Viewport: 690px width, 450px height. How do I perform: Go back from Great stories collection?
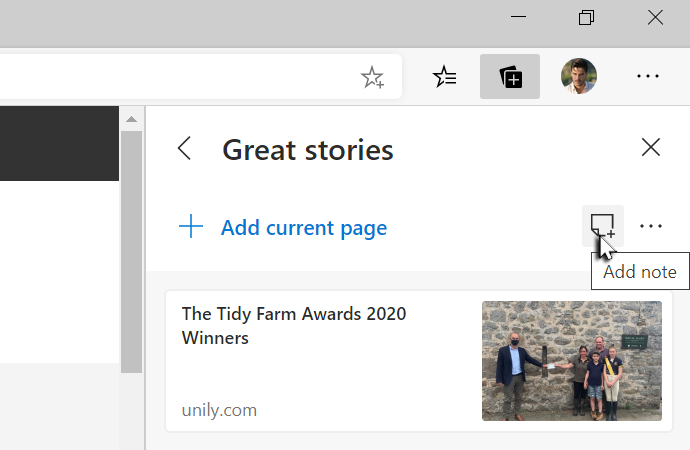(184, 149)
